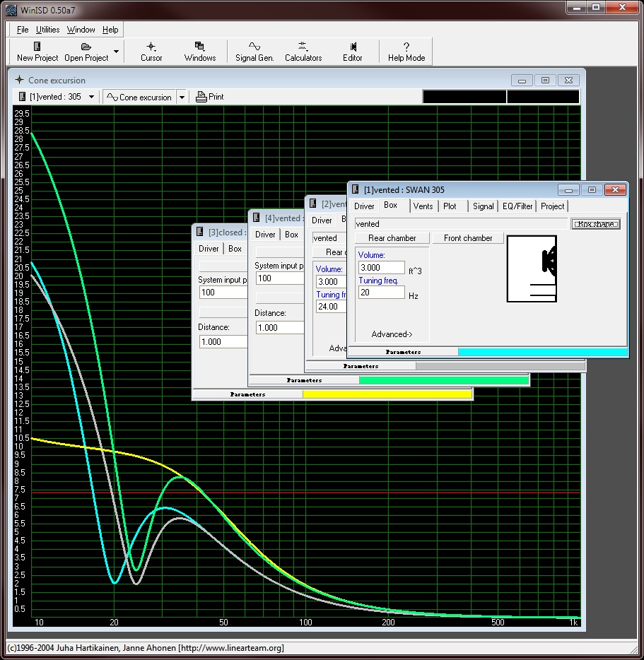Screen dimensions: 644x660
Task: Click Volume field showing 3.000 in SWAN 305
Action: pos(382,268)
